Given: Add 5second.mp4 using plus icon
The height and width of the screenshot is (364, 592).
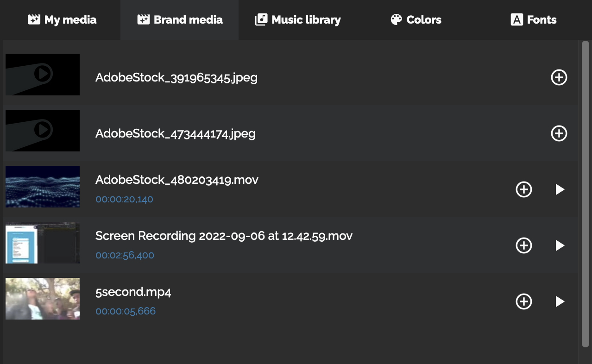Looking at the screenshot, I should [523, 301].
